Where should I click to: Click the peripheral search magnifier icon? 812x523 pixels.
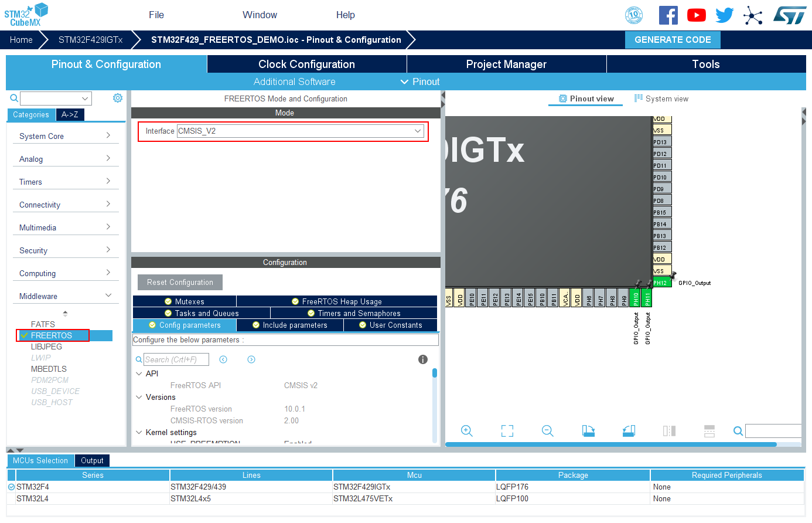[14, 98]
